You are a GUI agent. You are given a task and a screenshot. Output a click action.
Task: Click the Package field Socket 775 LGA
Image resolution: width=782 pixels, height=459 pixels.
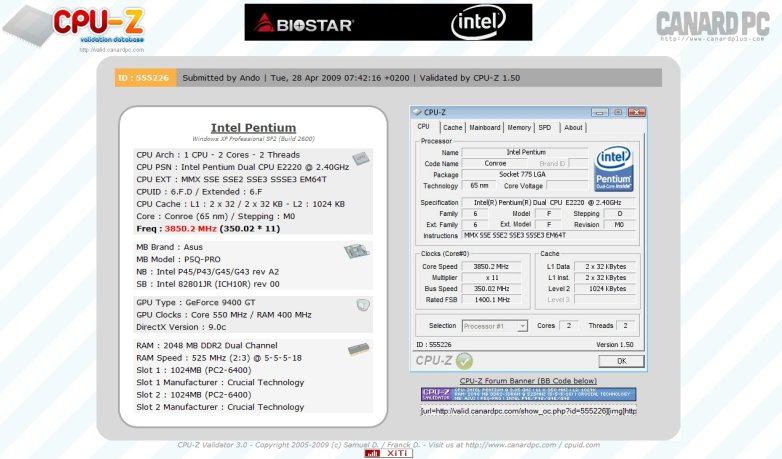point(525,174)
